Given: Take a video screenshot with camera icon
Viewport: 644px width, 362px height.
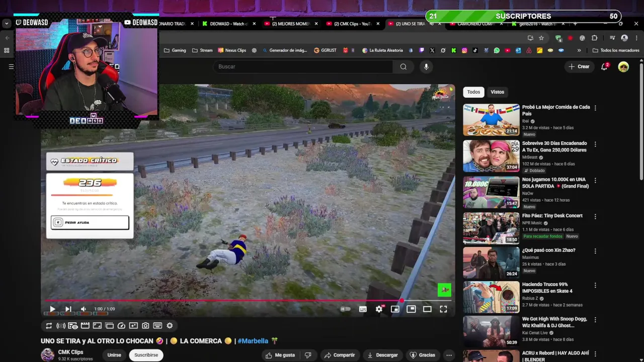Looking at the screenshot, I should (x=145, y=326).
